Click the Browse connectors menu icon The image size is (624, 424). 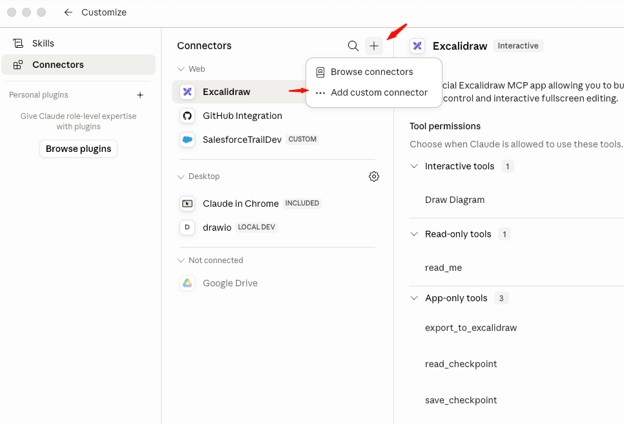pos(320,72)
